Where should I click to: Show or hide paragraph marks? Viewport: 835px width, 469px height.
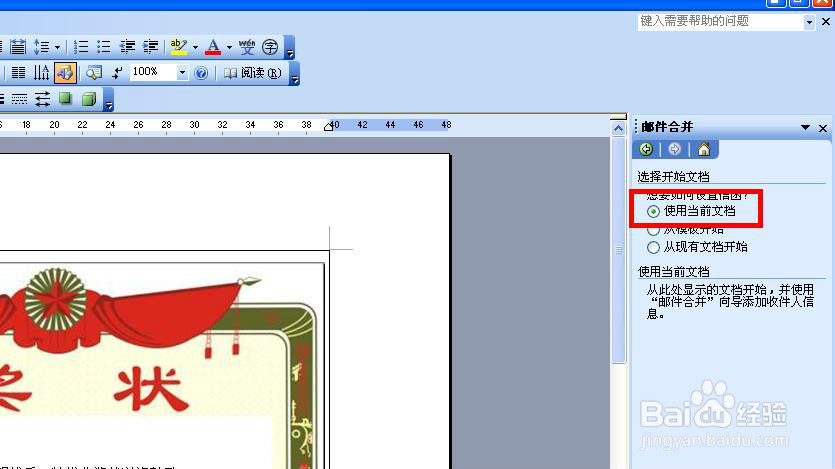tap(117, 72)
